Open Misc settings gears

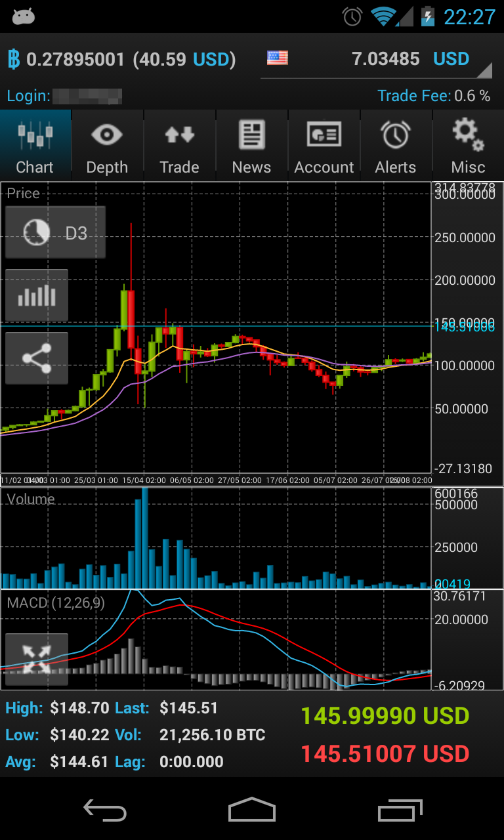pos(468,145)
